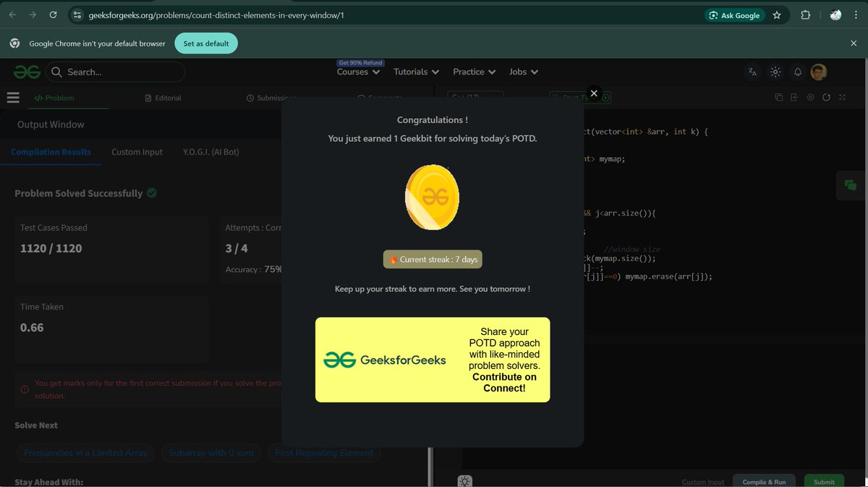Open First Repeating Element problem
Screen dimensions: 868x487
coord(324,453)
